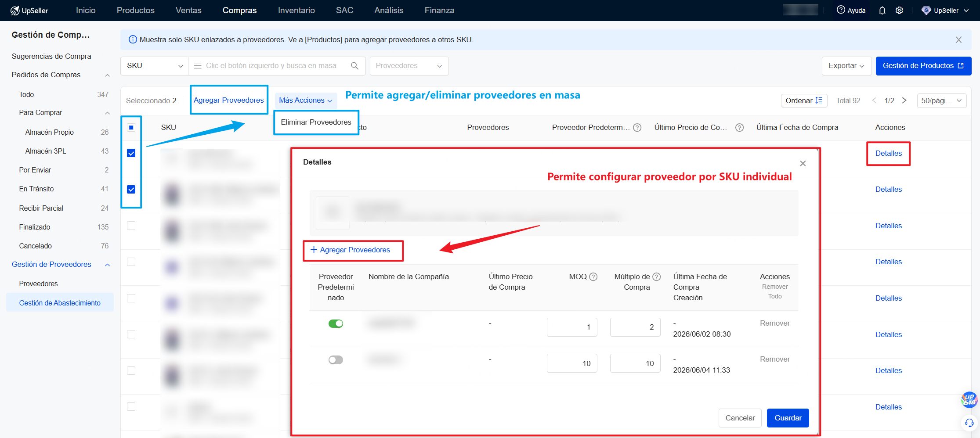Screen dimensions: 980x438
Task: Disable the first default supplier toggle
Action: pos(336,323)
